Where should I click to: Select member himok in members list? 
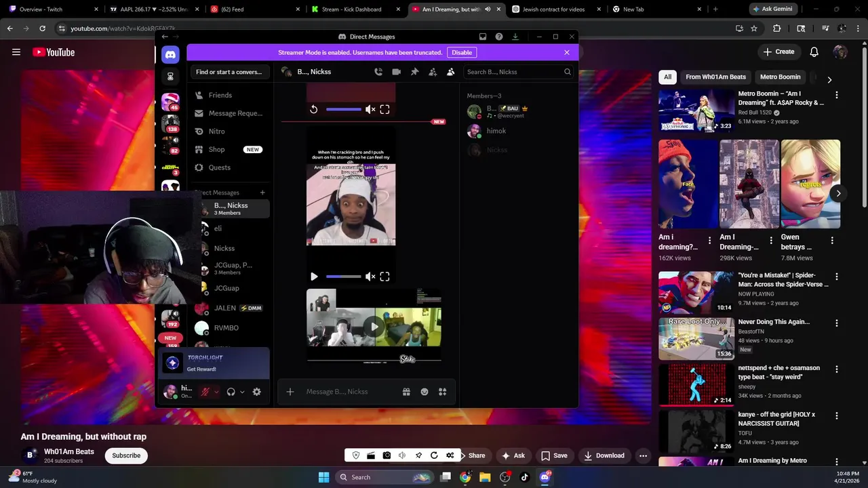tap(519, 131)
